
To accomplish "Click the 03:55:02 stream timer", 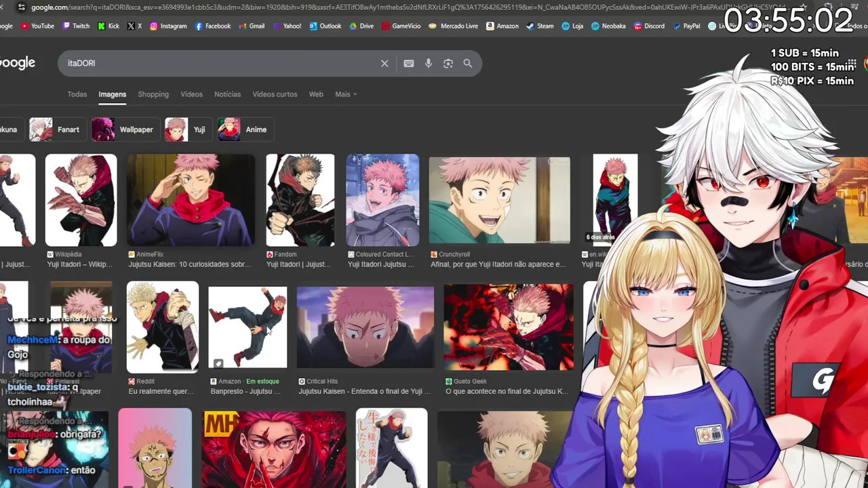I will point(788,21).
